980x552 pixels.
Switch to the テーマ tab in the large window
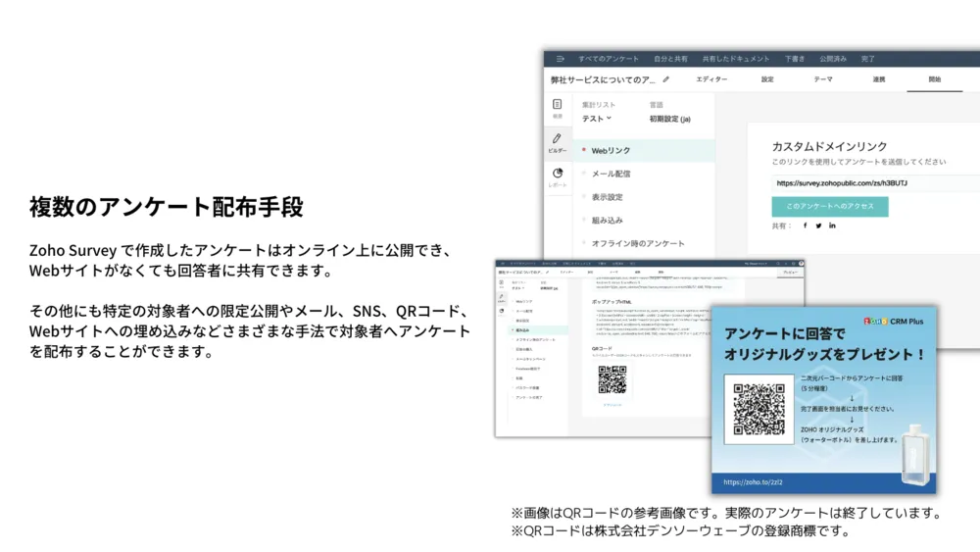(x=823, y=79)
